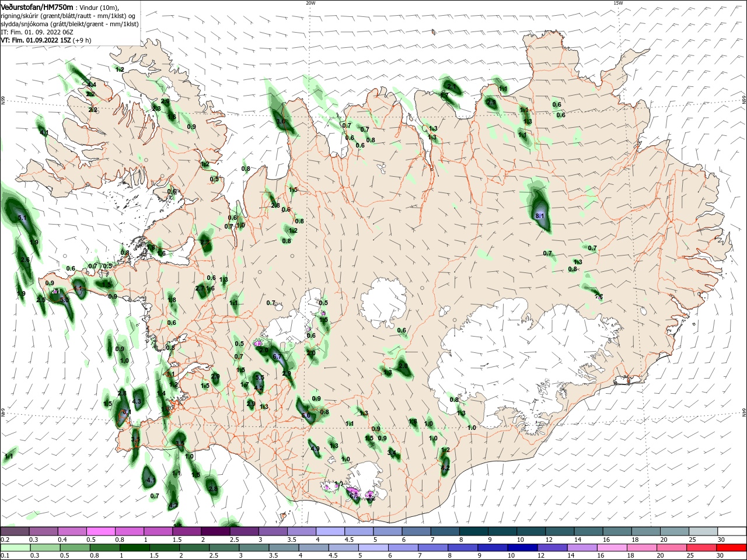Click the 3.6 precipitation value in the north
Image resolution: width=747 pixels, height=560 pixels.
coord(281,121)
